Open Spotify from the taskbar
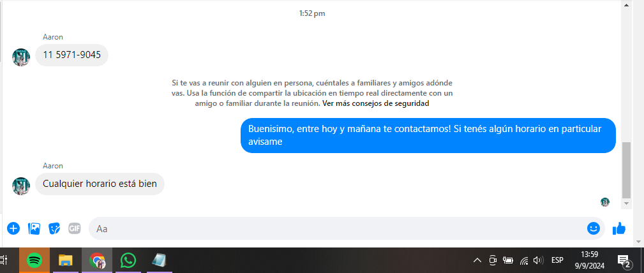Screen dimensions: 644x273 [34, 260]
